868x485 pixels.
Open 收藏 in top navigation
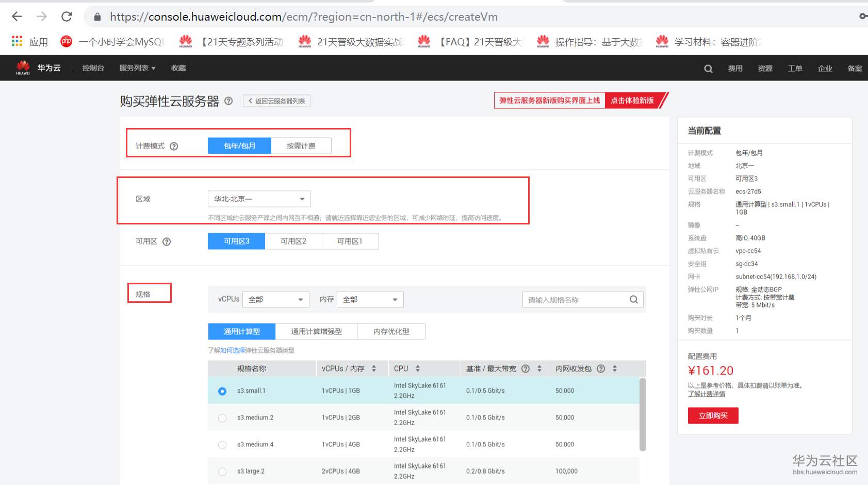178,68
